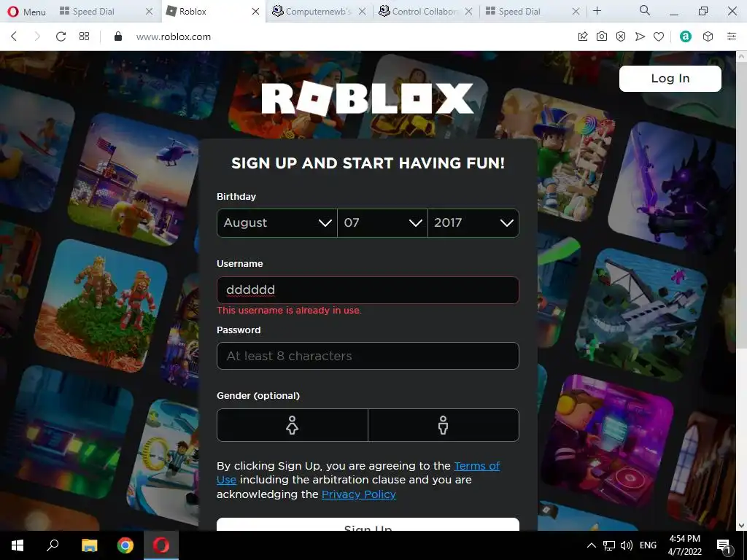The height and width of the screenshot is (560, 747).
Task: Open the Opera ad blocker shield icon
Action: click(x=621, y=36)
